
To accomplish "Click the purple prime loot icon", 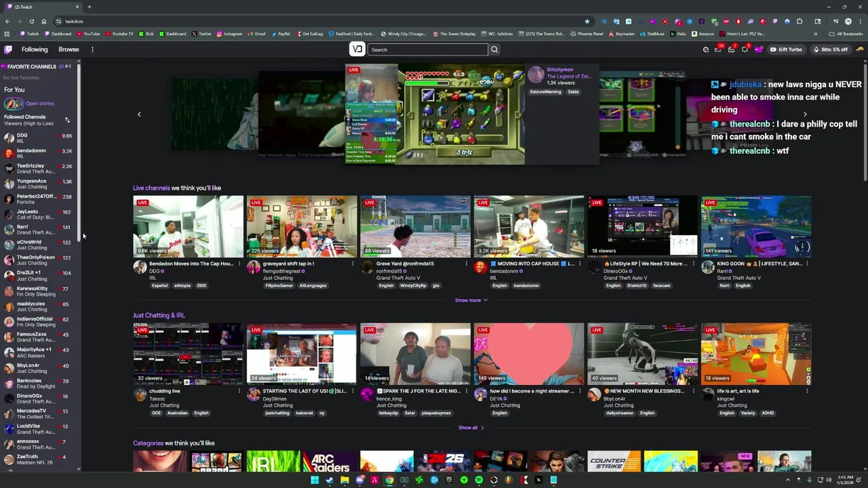I will click(x=758, y=49).
